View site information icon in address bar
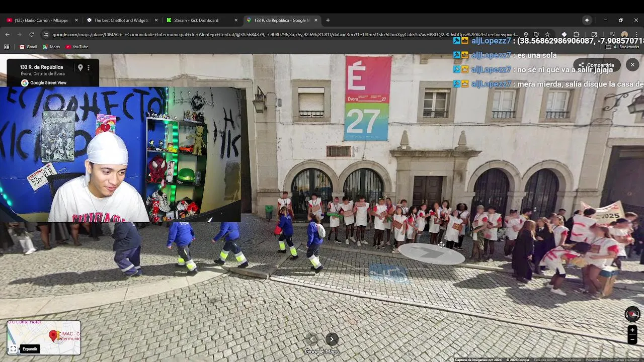The image size is (644, 362). pyautogui.click(x=46, y=34)
